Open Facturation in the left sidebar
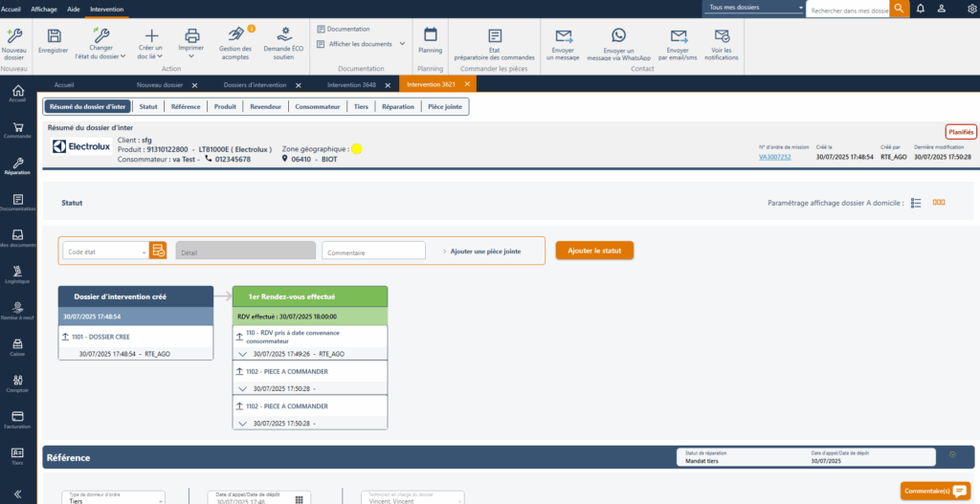This screenshot has width=980, height=504. tap(17, 417)
